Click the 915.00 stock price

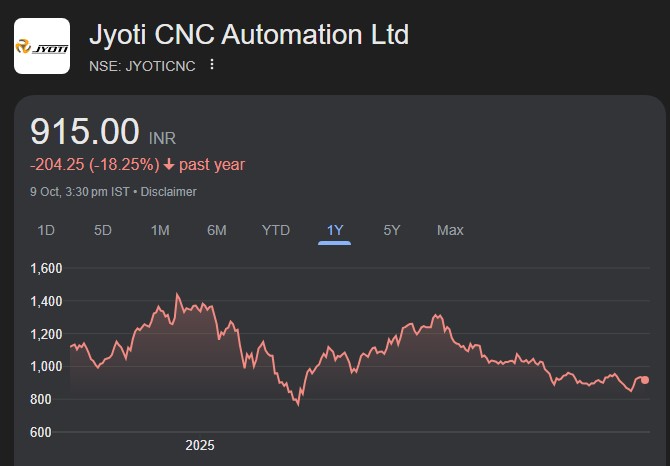coord(85,132)
